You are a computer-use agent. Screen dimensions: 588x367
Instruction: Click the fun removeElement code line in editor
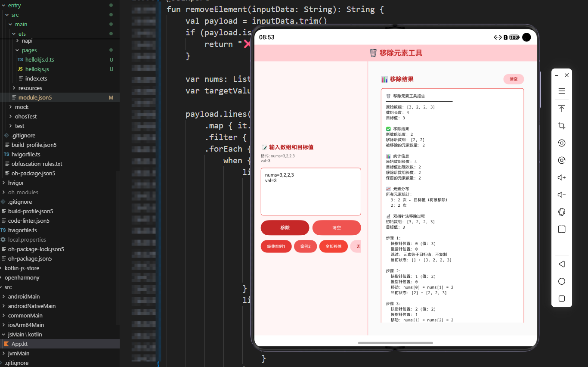(x=275, y=9)
